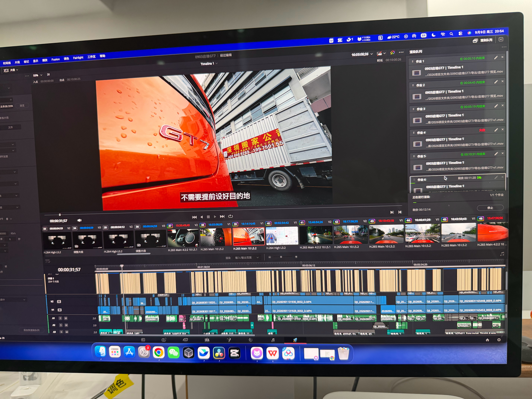Select the Deliver rocket page icon
The height and width of the screenshot is (399, 532).
[x=295, y=340]
